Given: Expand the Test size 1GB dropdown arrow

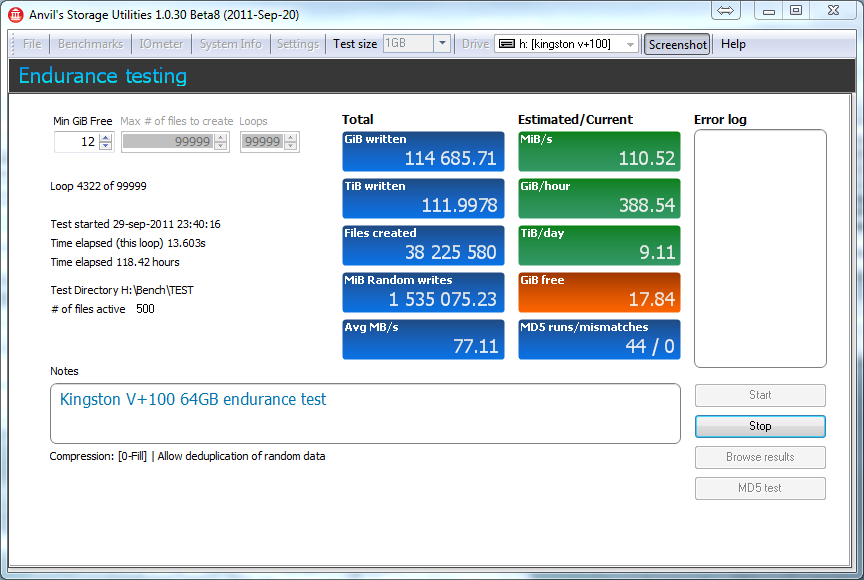Looking at the screenshot, I should 442,43.
